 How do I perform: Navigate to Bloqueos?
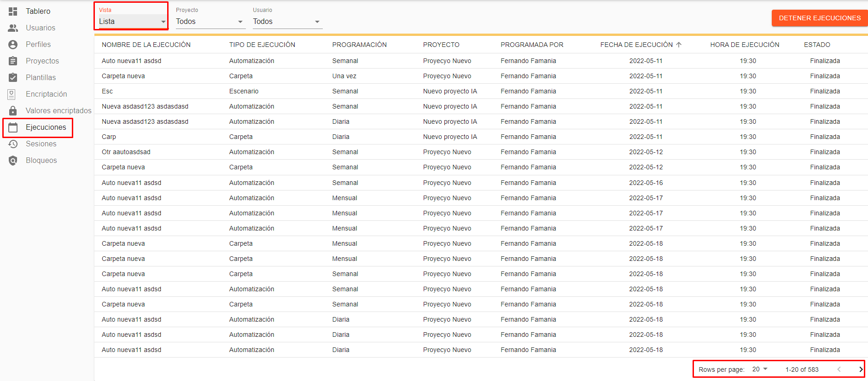pyautogui.click(x=41, y=160)
